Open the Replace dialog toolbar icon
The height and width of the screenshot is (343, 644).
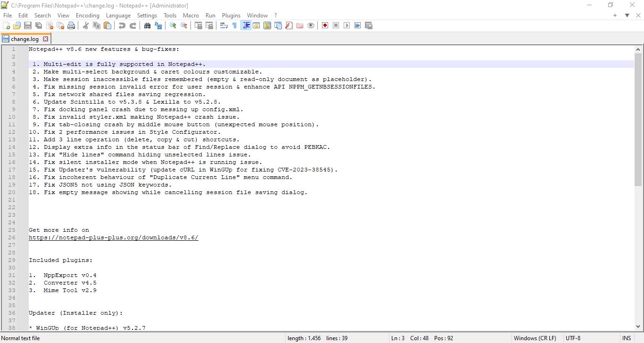pos(158,25)
